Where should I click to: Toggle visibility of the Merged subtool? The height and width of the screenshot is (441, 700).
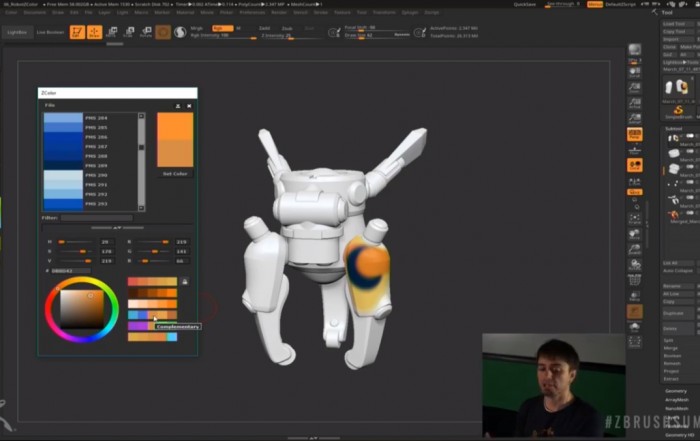click(x=691, y=214)
